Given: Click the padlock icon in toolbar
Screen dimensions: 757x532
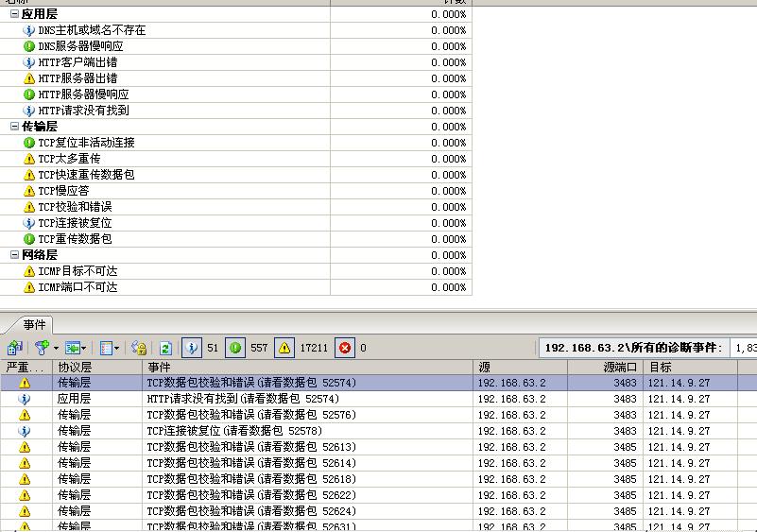Looking at the screenshot, I should click(x=139, y=348).
